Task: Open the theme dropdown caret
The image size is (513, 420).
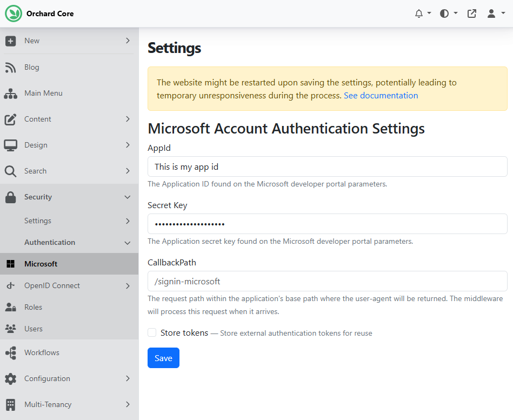Action: 455,13
